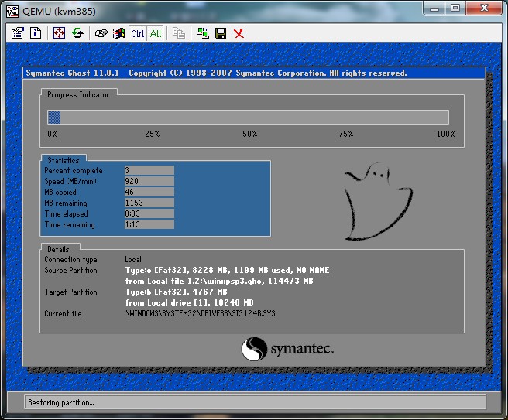Click the greyed-out clipboard copy icon
The height and width of the screenshot is (420, 508).
tap(179, 33)
